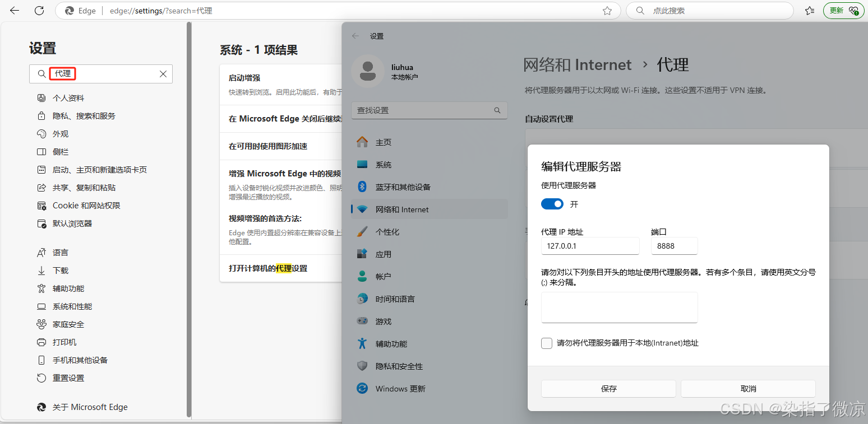The image size is (868, 424).
Task: Click the 端口 field showing 8888
Action: click(674, 246)
